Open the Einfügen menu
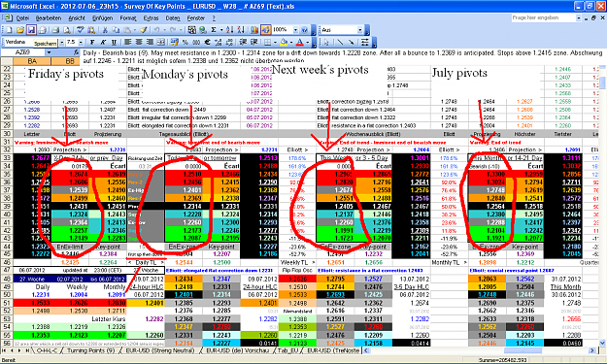The height and width of the screenshot is (364, 607). 103,18
